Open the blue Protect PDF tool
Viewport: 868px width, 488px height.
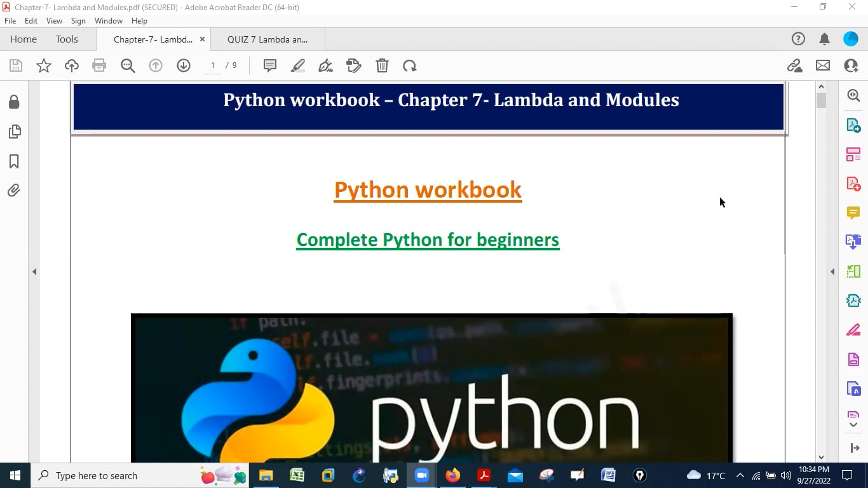pos(853,389)
